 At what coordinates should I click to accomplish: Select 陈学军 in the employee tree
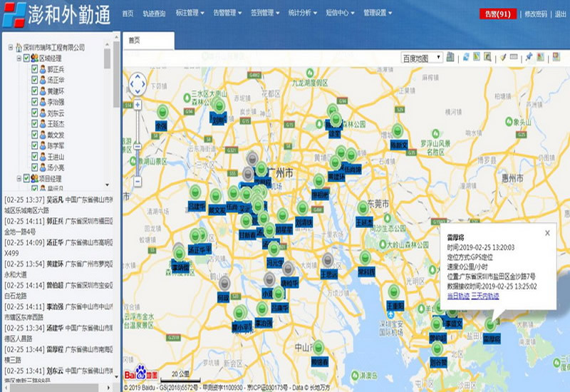[56, 146]
